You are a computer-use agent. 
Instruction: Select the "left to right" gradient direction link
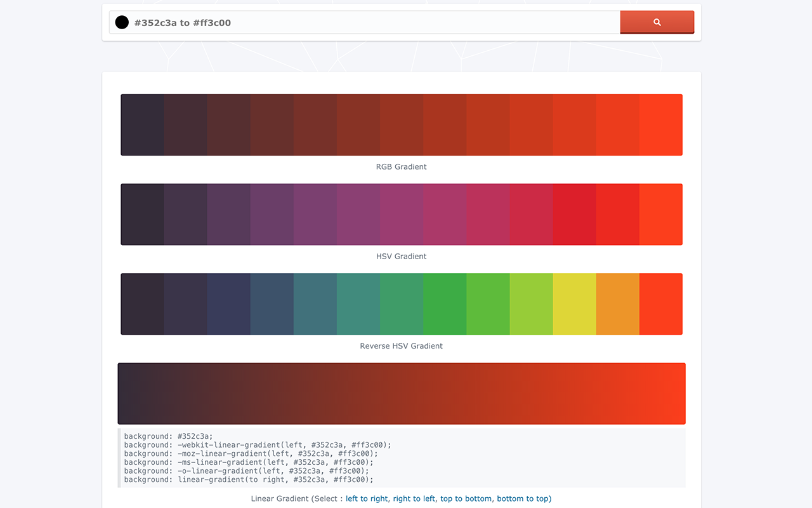[x=367, y=498]
